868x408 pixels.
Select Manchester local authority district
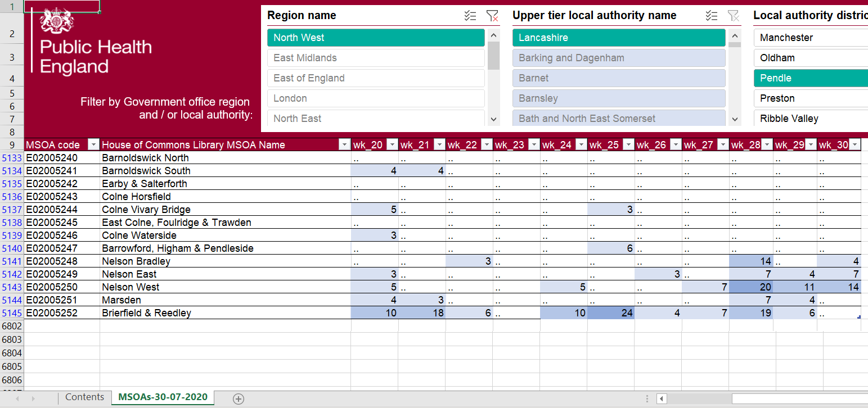[810, 38]
